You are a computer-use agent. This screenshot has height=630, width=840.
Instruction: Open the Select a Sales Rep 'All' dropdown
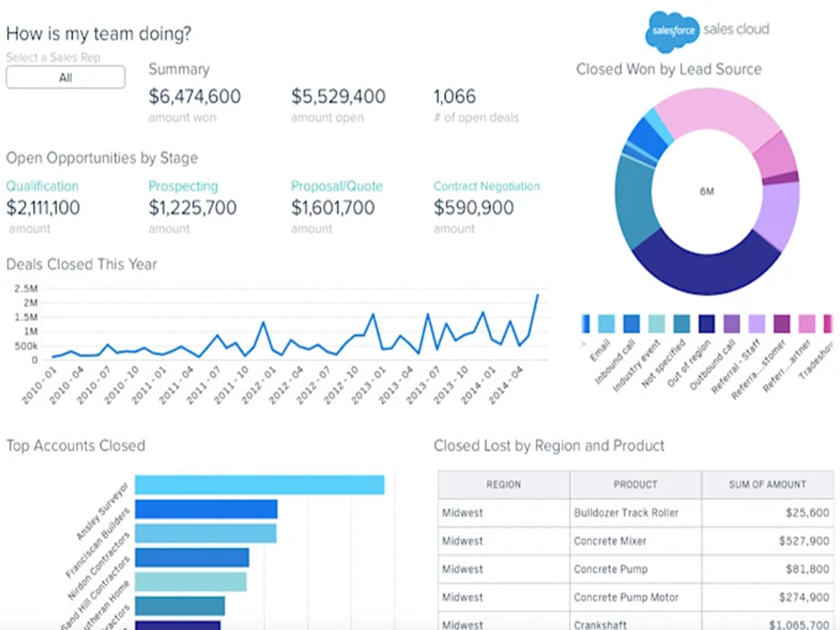tap(66, 77)
